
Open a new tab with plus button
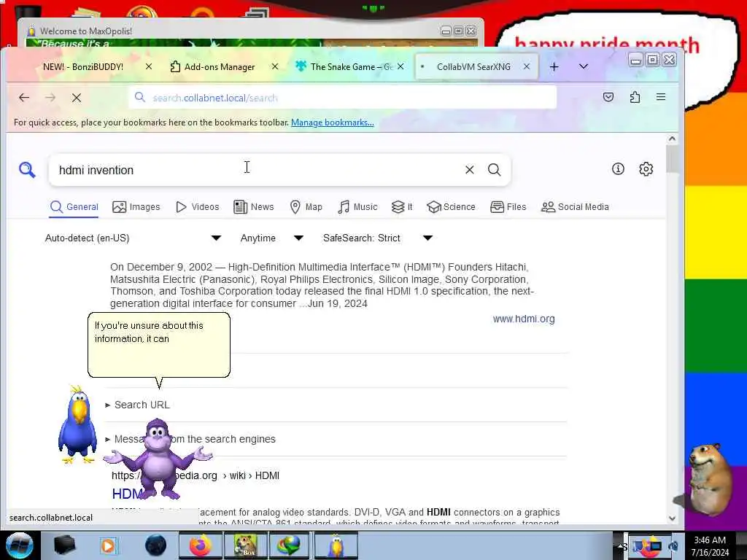point(554,66)
